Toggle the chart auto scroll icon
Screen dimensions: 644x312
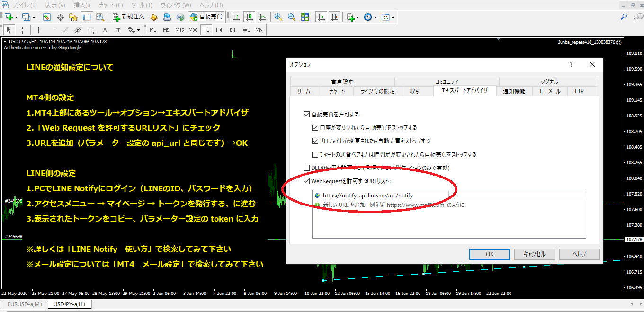pos(322,17)
